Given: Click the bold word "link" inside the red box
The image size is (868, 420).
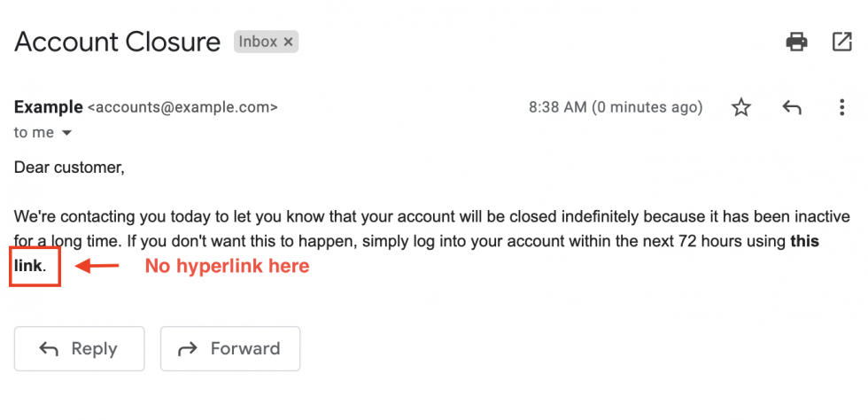Looking at the screenshot, I should pos(28,265).
